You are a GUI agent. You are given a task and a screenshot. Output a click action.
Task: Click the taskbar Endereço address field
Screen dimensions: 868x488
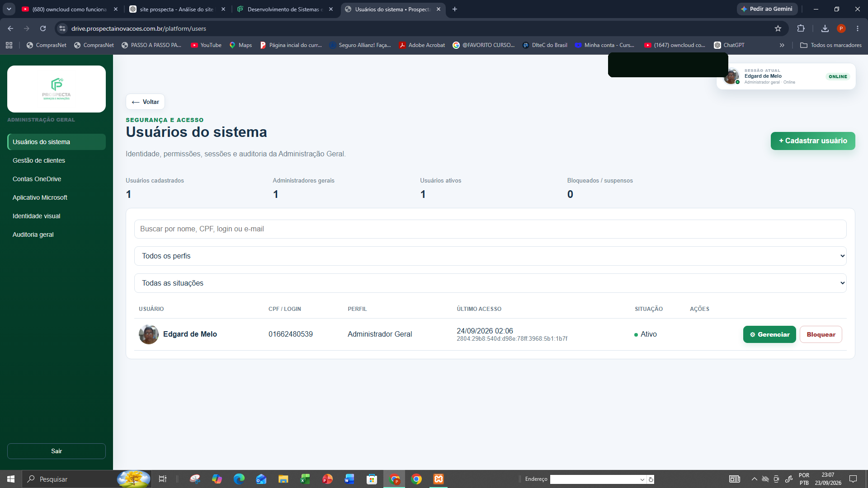pyautogui.click(x=595, y=479)
